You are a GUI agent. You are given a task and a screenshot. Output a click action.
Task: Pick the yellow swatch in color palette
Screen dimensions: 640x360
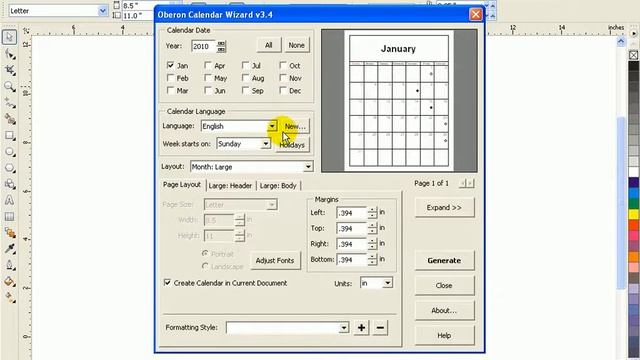click(x=633, y=214)
